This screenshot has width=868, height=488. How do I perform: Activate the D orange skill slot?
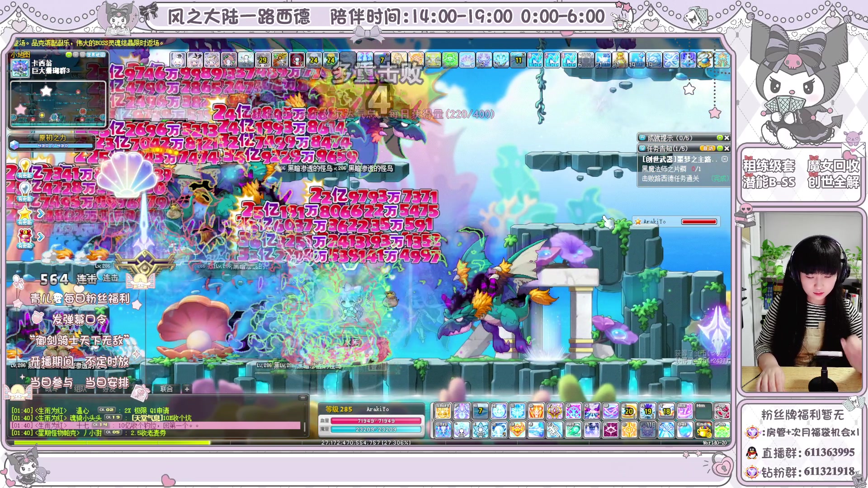(536, 411)
